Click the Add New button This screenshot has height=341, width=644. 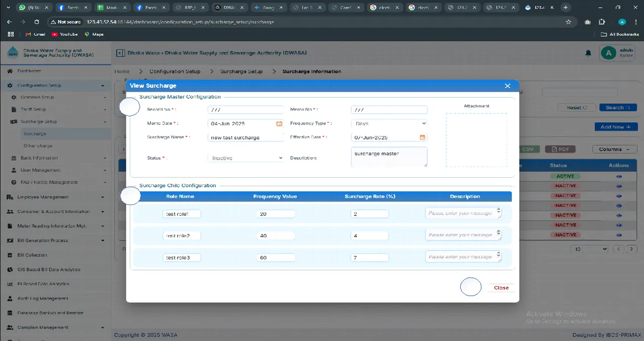616,127
